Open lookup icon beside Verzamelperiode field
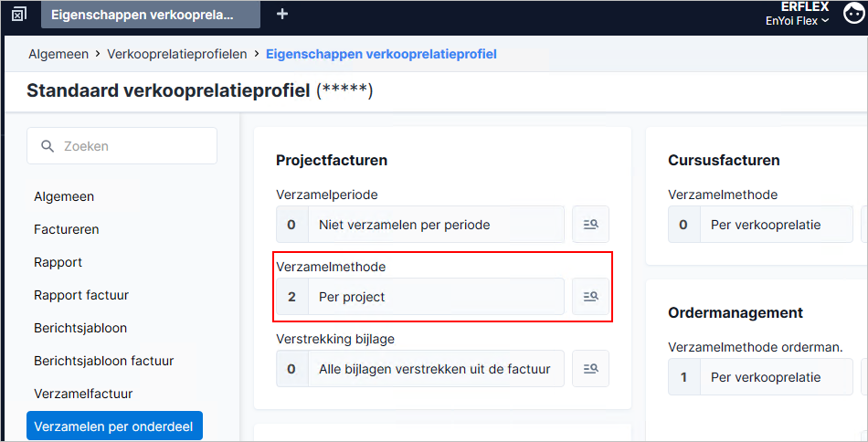Image resolution: width=868 pixels, height=442 pixels. pos(590,224)
